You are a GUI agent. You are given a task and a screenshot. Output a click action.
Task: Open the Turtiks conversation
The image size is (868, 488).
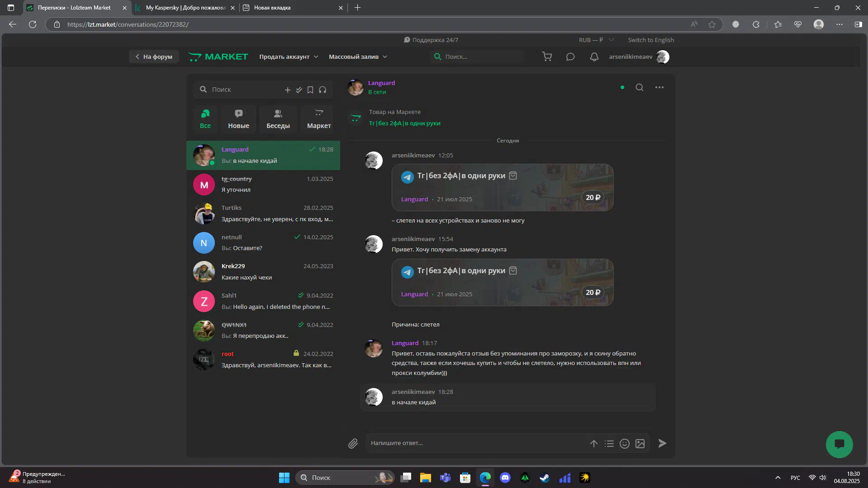[263, 213]
